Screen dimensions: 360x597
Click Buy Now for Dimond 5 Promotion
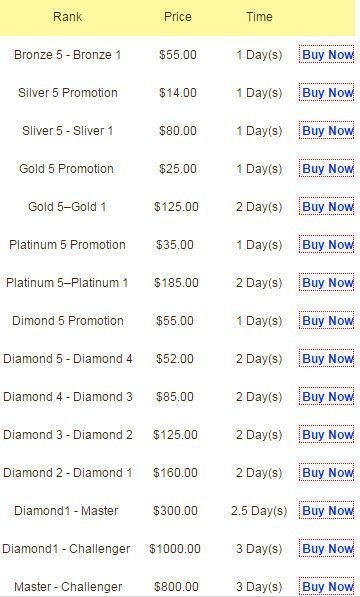click(327, 321)
